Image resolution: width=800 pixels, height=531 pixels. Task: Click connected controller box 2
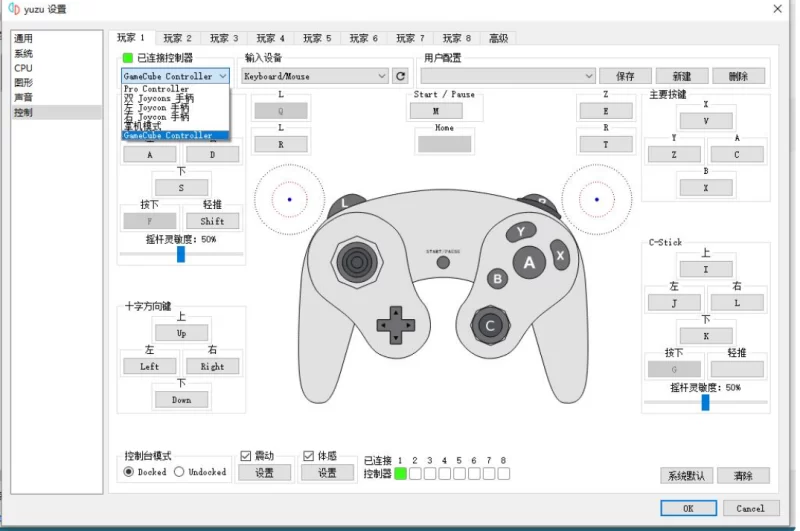tap(415, 474)
